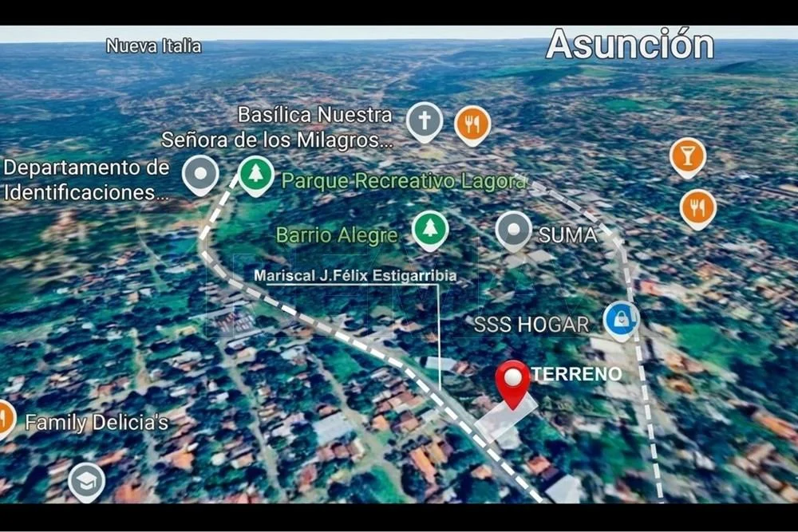The width and height of the screenshot is (798, 532).
Task: Click the Departamento de Identificaciones gray pin
Action: 200,173
